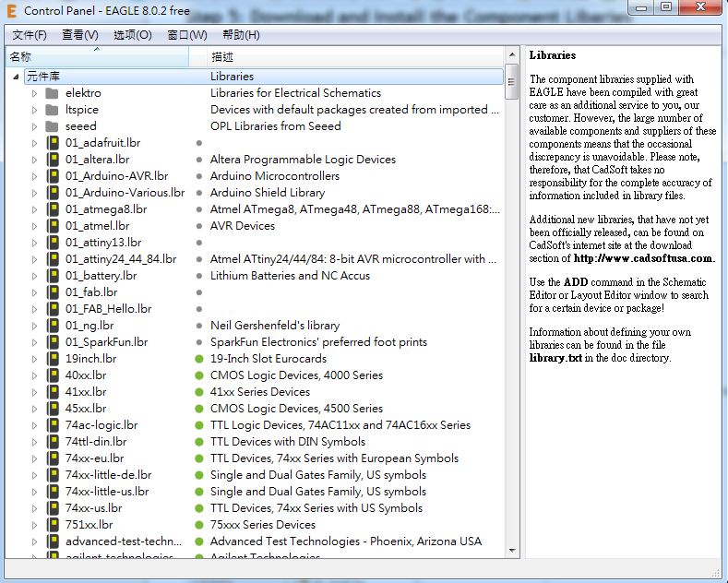Screen dimensions: 728x583
Task: Disable the green use marker for 74xx-little-us.lbr
Action: click(x=199, y=492)
